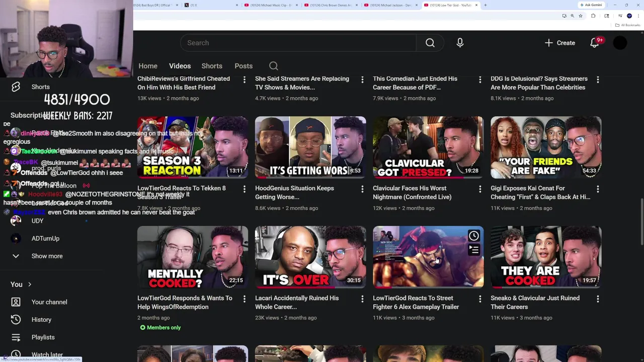Open ADTurnUp subscription channel
This screenshot has width=644, height=362.
point(45,238)
